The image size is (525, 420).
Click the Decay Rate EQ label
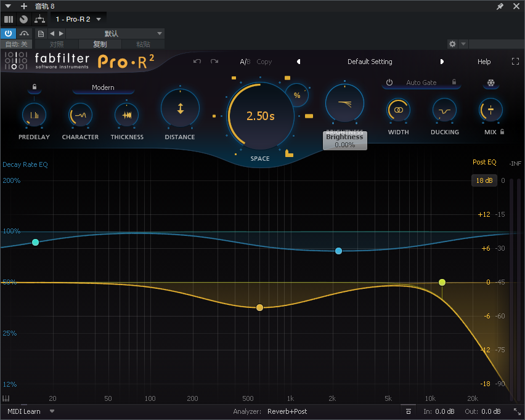(25, 164)
